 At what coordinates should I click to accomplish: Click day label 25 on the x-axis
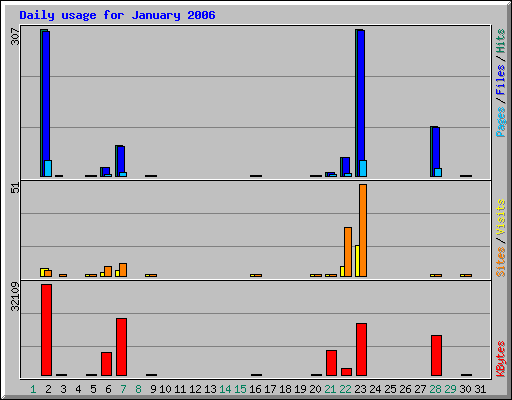(x=390, y=389)
